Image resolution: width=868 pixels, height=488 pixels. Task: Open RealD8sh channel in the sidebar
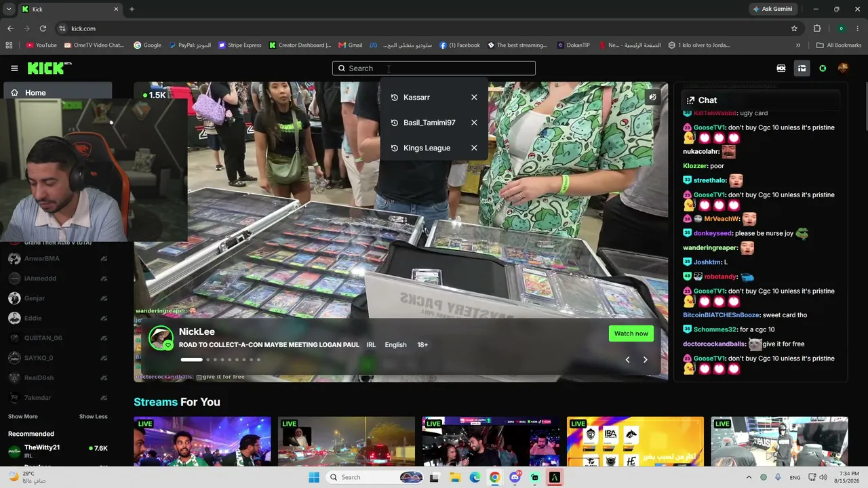[58, 378]
